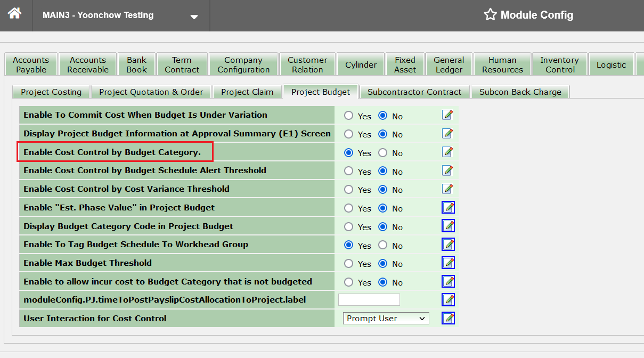Image resolution: width=644 pixels, height=358 pixels.
Task: Click the timeToPostPayslipCostAllocation input field
Action: point(369,299)
